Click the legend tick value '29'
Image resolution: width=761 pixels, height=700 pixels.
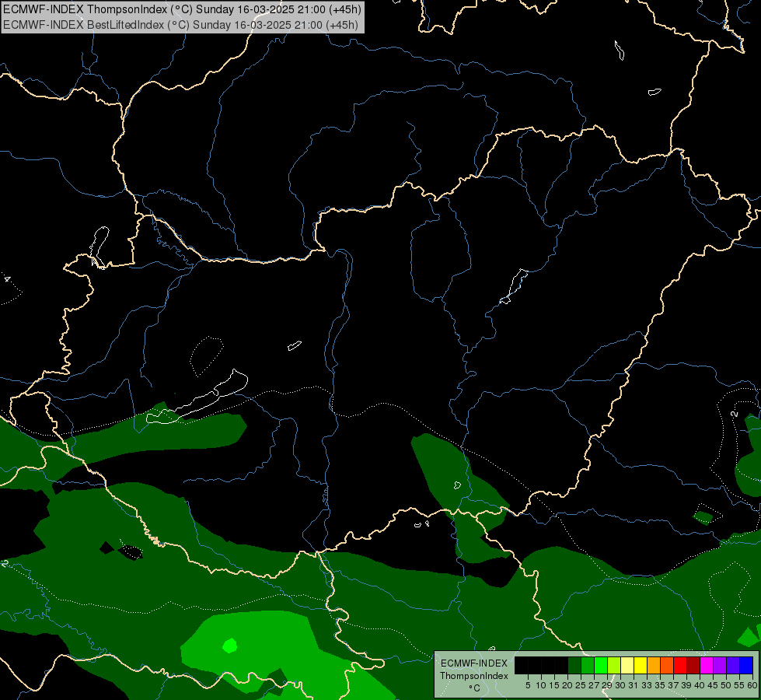click(x=606, y=685)
